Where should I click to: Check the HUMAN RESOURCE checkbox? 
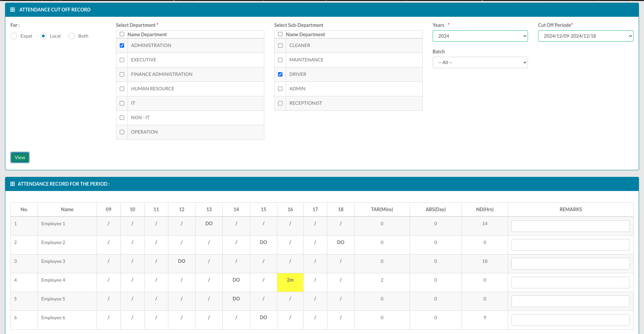pyautogui.click(x=122, y=89)
